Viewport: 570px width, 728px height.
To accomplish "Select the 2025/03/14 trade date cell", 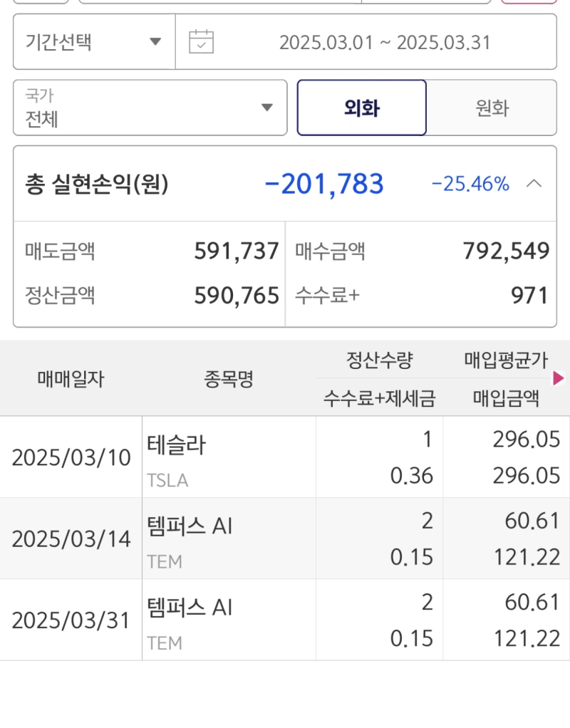I will [71, 539].
